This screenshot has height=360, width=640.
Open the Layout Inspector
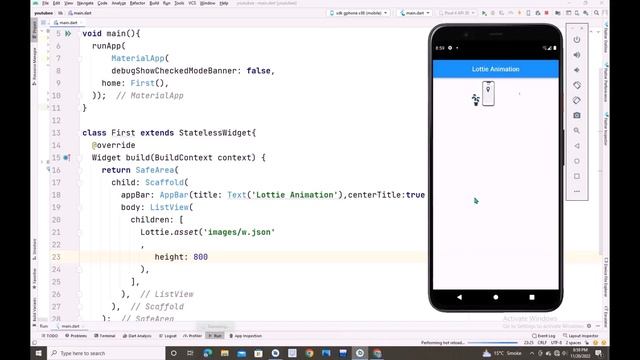[x=580, y=336]
